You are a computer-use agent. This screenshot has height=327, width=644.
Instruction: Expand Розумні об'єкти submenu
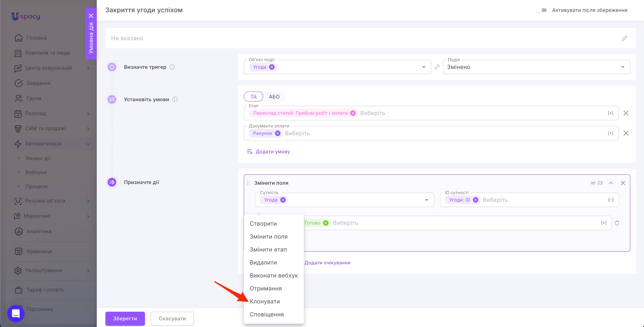[x=88, y=201]
